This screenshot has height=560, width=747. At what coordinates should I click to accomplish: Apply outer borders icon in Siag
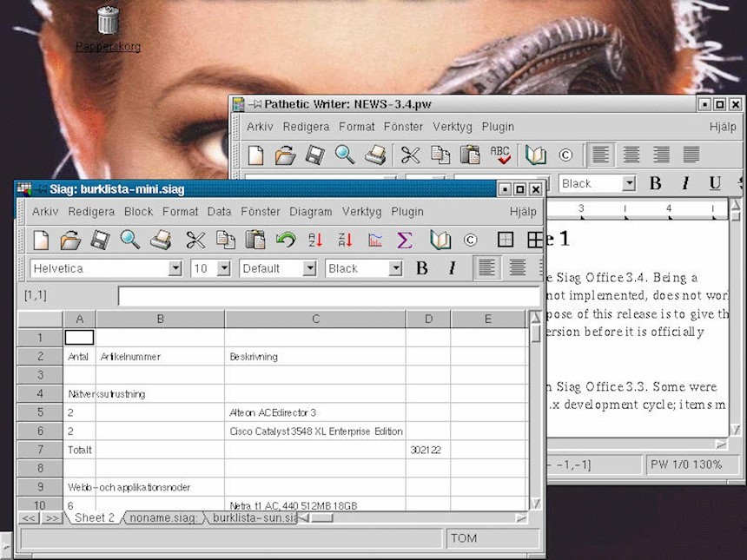[505, 240]
